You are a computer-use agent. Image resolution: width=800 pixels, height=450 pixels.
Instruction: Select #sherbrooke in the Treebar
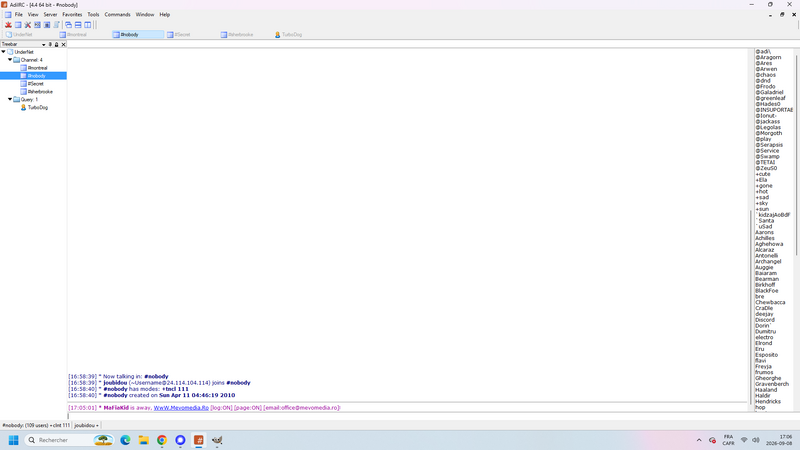40,92
